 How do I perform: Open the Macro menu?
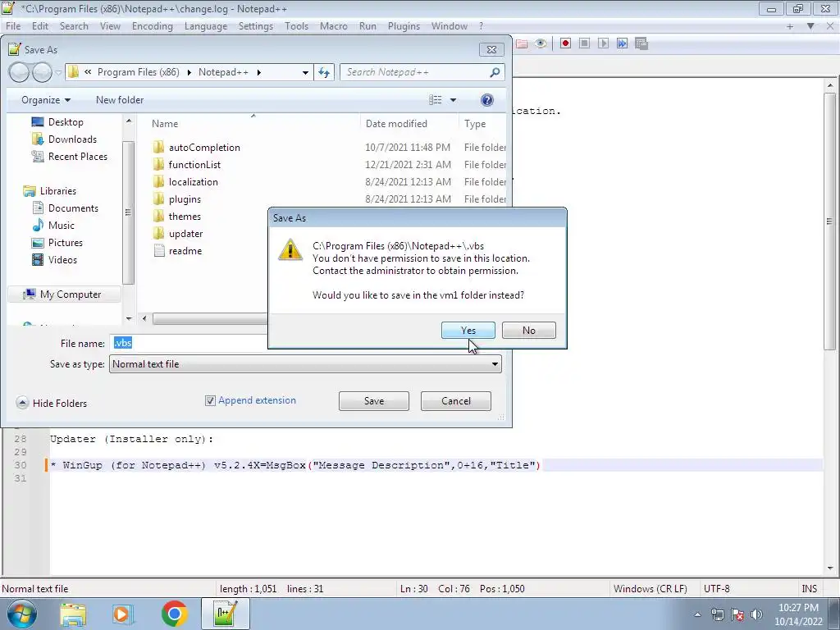tap(333, 25)
